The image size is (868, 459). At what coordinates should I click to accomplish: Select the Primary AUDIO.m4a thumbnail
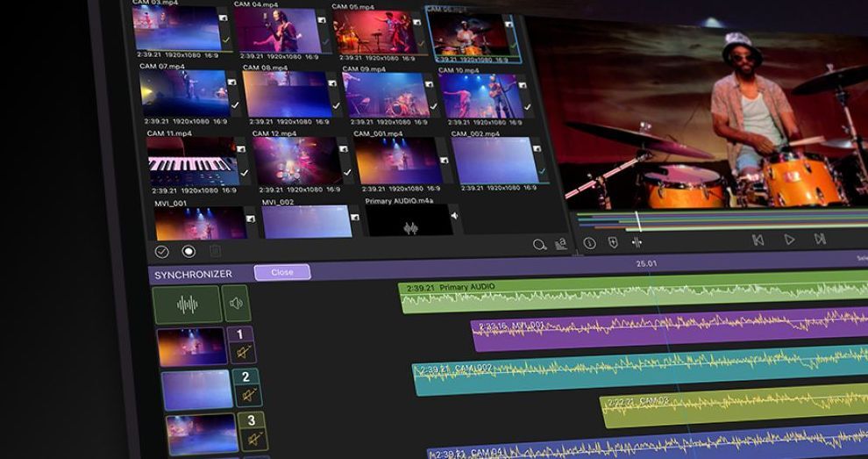pyautogui.click(x=409, y=219)
